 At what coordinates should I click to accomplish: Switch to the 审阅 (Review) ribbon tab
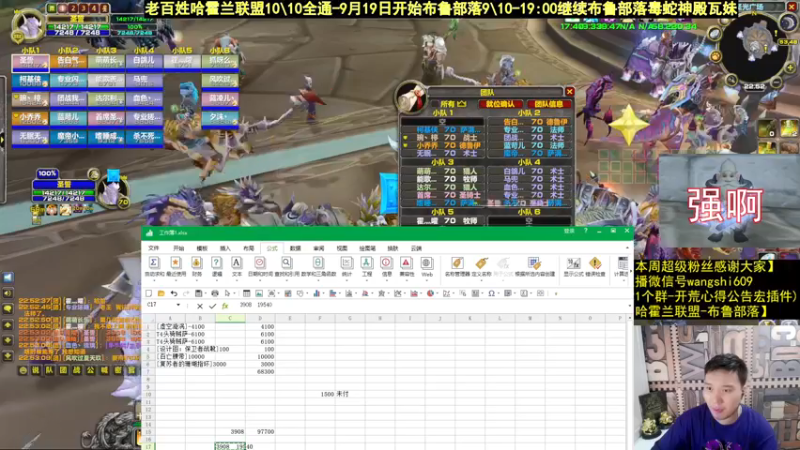319,248
